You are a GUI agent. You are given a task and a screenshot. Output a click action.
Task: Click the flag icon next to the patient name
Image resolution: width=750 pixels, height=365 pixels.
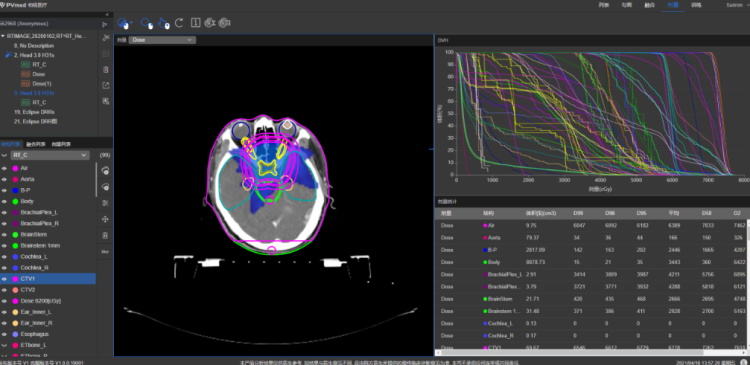tap(104, 24)
